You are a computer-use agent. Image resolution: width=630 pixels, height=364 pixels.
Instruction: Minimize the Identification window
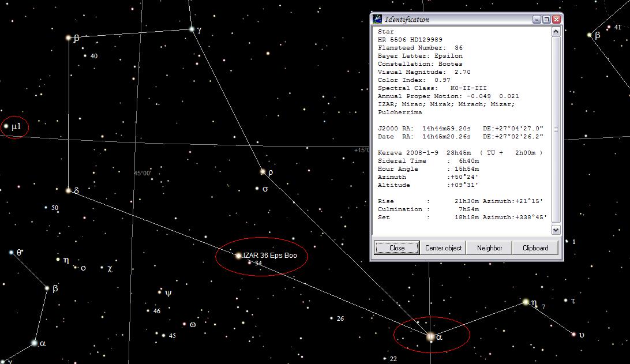(537, 19)
